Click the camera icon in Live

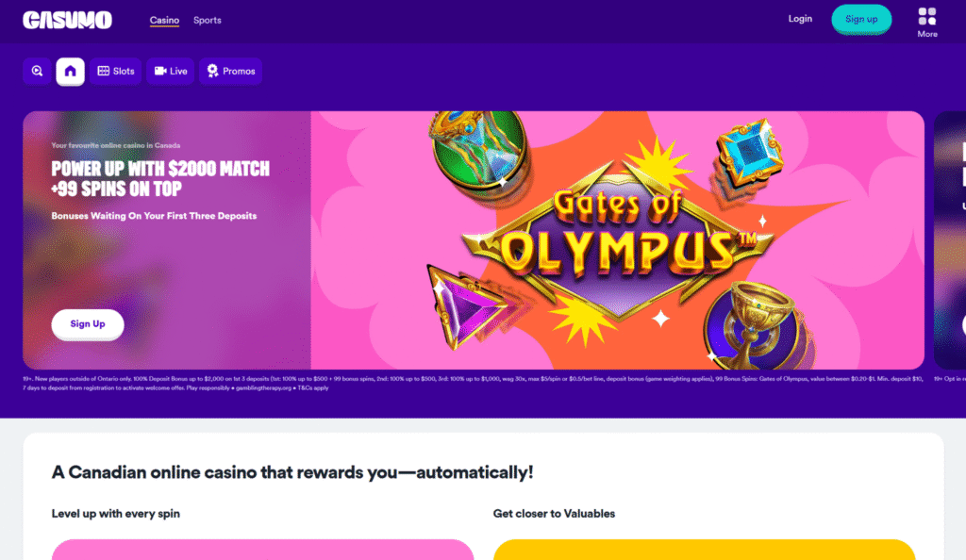pyautogui.click(x=160, y=71)
